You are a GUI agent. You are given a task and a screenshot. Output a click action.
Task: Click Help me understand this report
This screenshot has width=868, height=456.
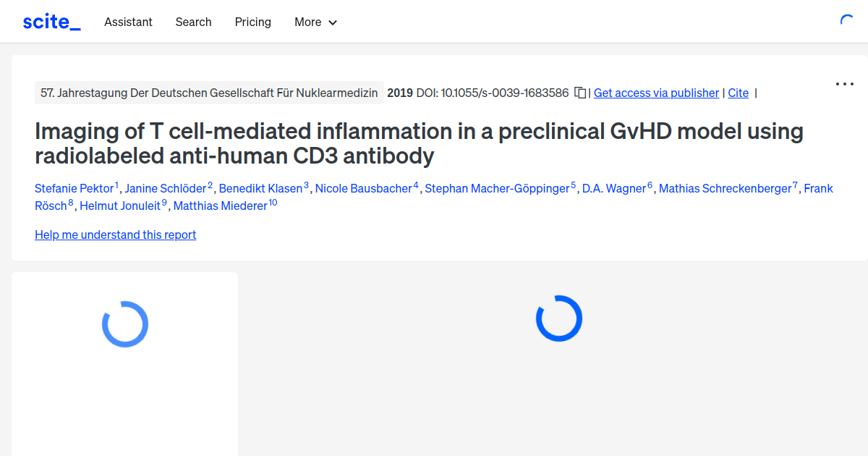tap(115, 235)
